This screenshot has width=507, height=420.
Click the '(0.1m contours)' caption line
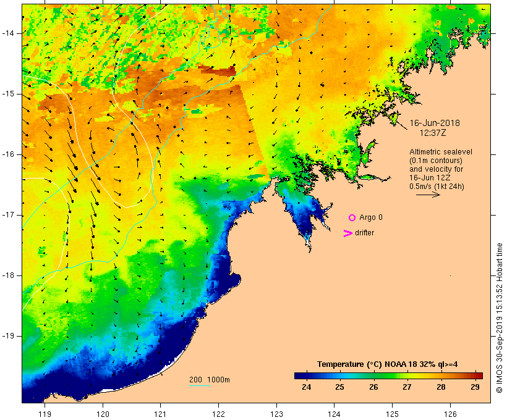pos(436,161)
